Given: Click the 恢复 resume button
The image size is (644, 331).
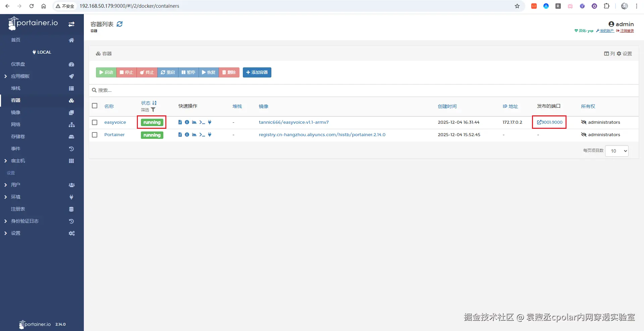Looking at the screenshot, I should click(x=209, y=72).
